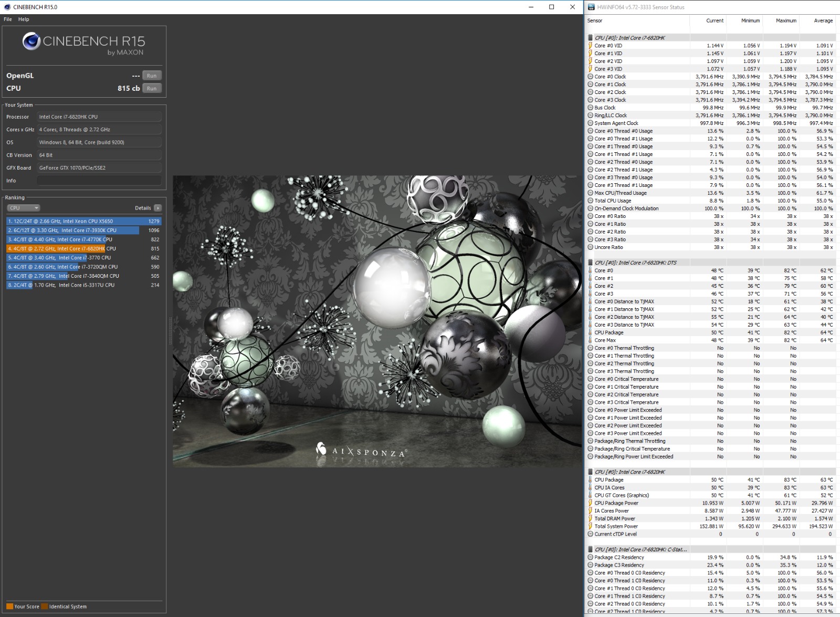The height and width of the screenshot is (617, 840).
Task: Open the Help menu in Cinebench
Action: pos(24,19)
